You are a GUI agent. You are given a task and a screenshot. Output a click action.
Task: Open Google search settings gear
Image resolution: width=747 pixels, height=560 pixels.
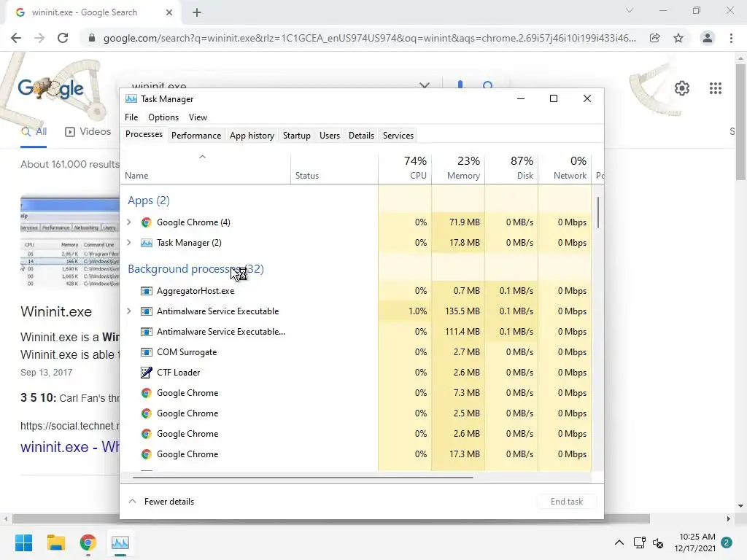[682, 88]
